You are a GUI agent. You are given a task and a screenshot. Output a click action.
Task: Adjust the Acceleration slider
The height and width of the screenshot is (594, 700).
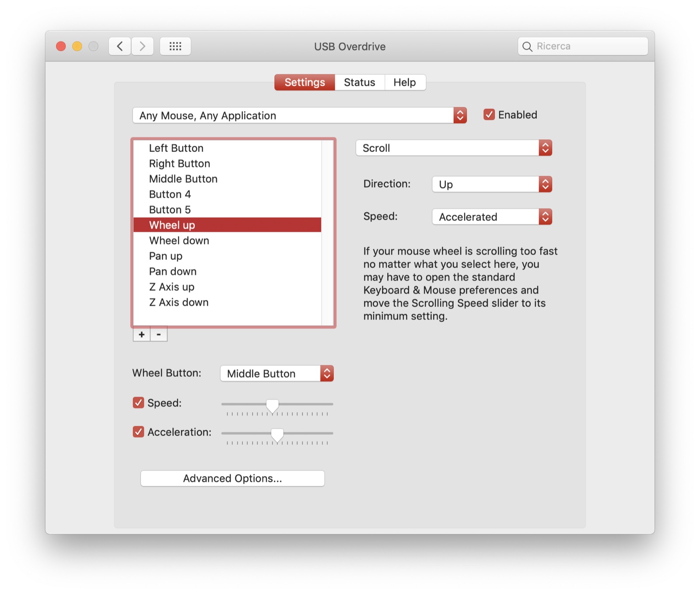pyautogui.click(x=277, y=435)
